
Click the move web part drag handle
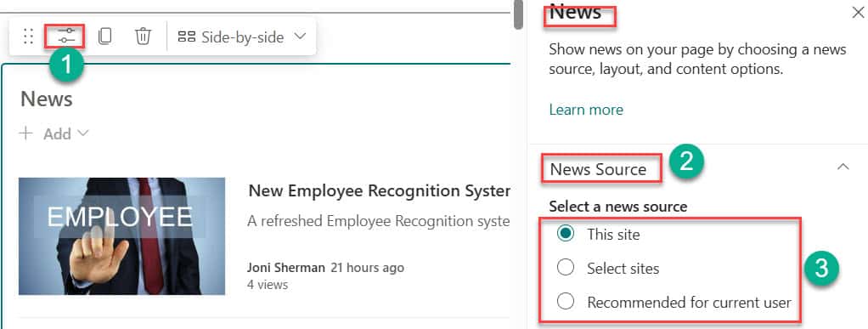[x=28, y=37]
